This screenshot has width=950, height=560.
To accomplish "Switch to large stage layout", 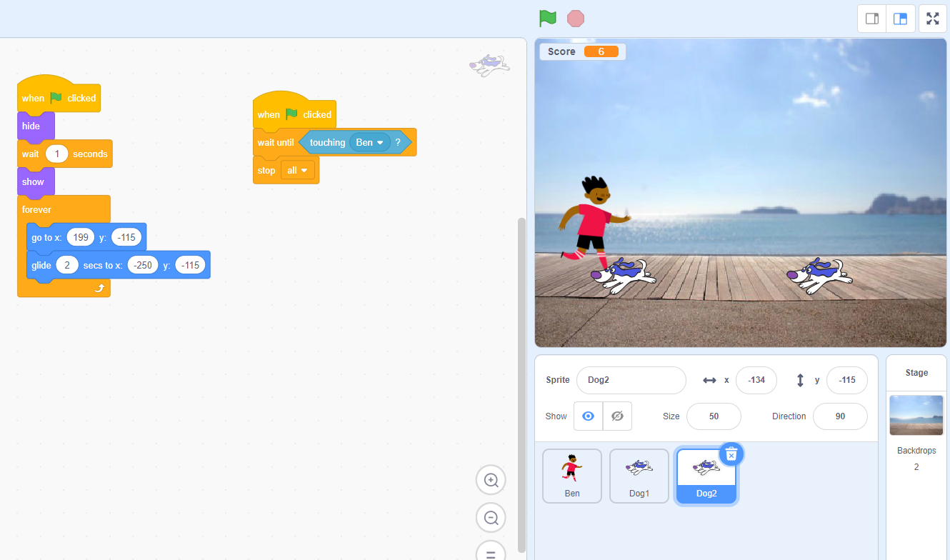I will point(900,19).
